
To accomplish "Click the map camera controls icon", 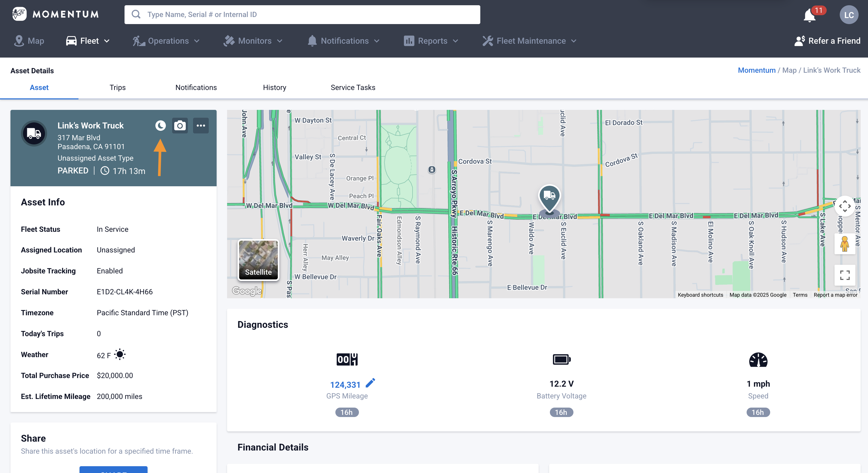I will tap(844, 206).
